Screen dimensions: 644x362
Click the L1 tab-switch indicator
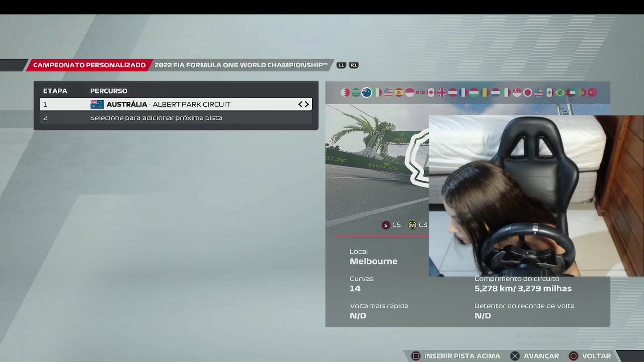341,65
